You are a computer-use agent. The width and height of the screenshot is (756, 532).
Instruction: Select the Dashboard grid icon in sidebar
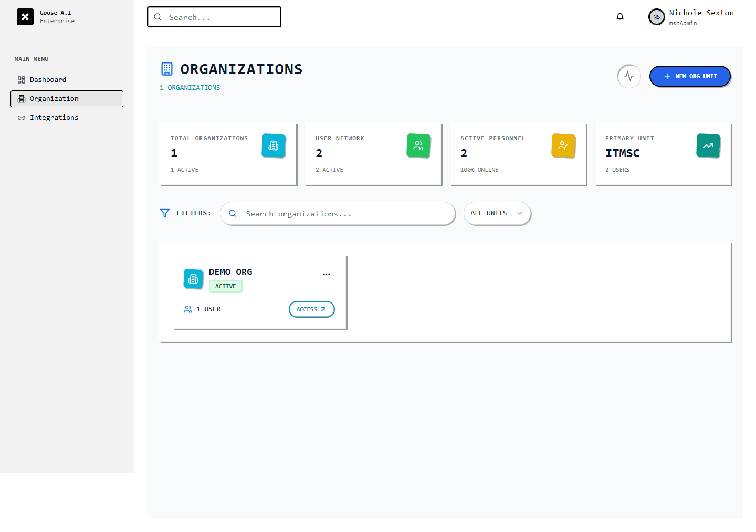click(x=22, y=79)
